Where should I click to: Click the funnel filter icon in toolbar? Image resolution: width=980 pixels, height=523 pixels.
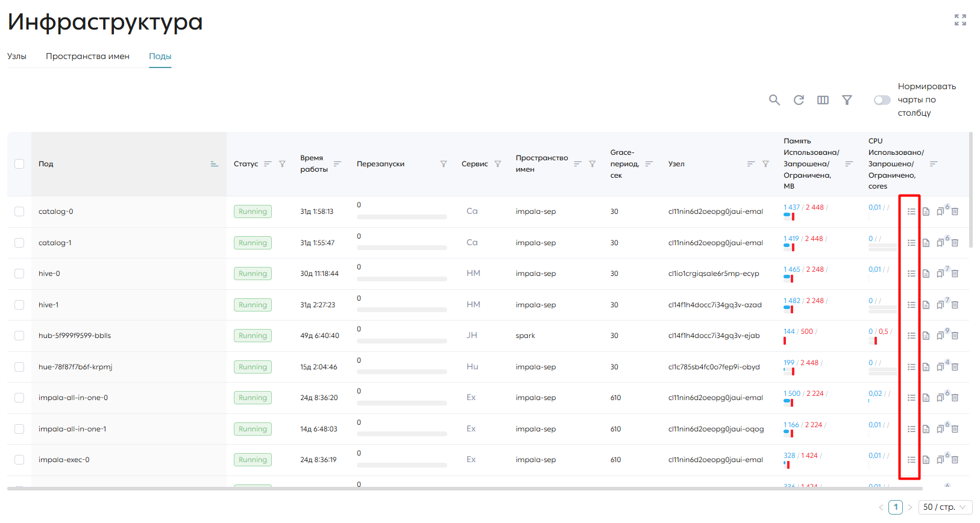[847, 100]
